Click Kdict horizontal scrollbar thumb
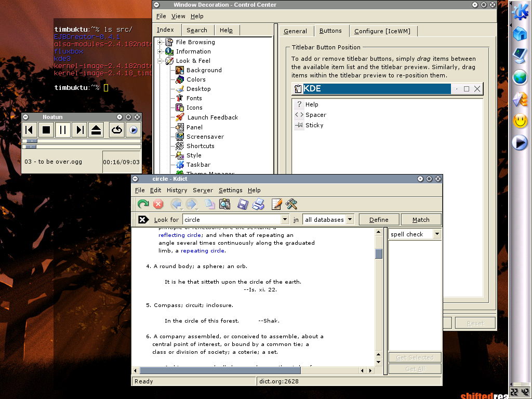This screenshot has height=399, width=532. (x=220, y=370)
